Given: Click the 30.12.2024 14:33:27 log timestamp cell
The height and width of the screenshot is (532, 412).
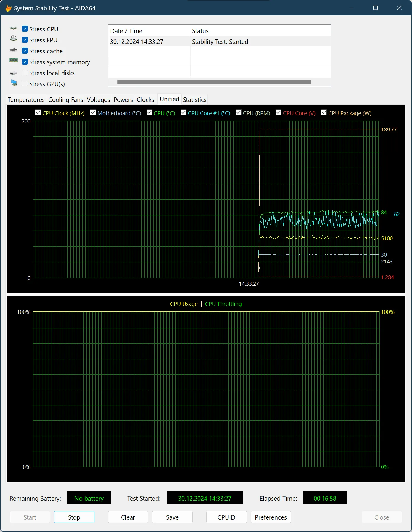Looking at the screenshot, I should point(137,41).
